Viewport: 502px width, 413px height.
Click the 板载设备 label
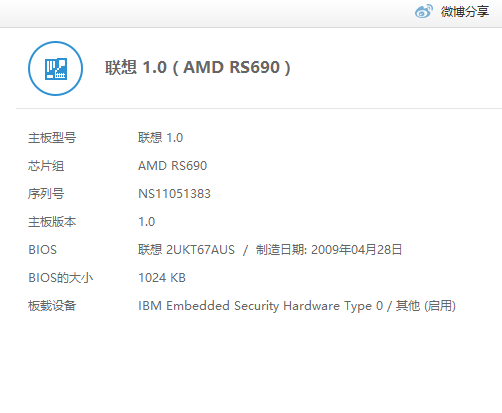(x=52, y=306)
